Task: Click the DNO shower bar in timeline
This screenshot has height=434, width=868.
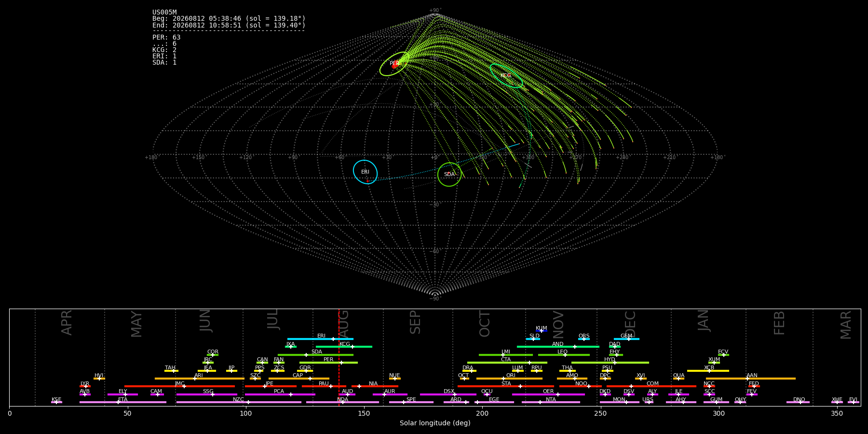Action: coord(798,402)
